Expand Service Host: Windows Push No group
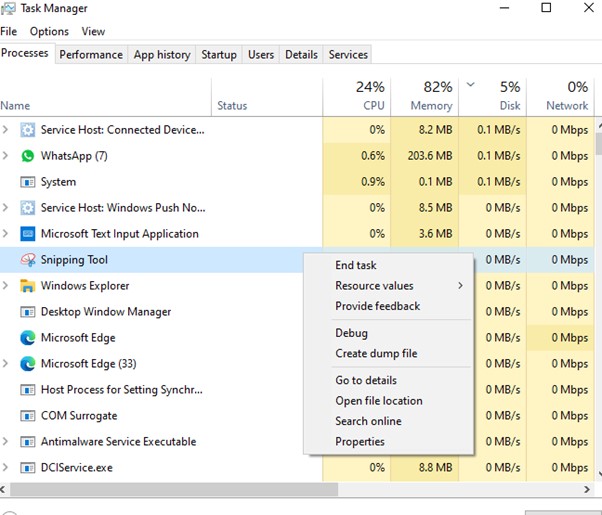The width and height of the screenshot is (602, 515). tap(5, 208)
